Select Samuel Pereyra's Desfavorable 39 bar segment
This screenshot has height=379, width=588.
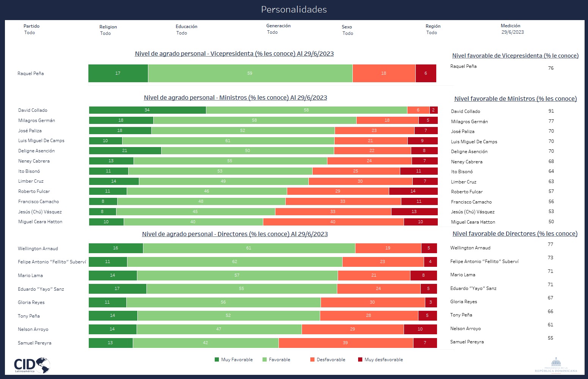pyautogui.click(x=346, y=343)
